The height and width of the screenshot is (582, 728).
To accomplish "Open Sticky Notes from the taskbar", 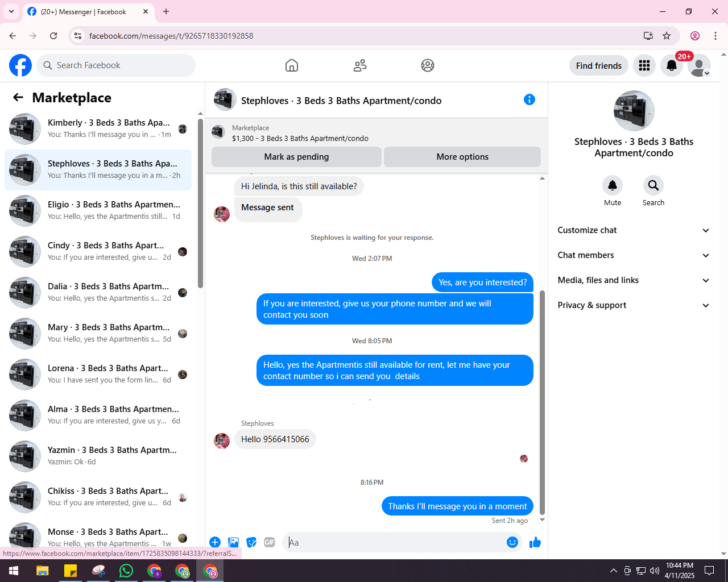I will 71,571.
